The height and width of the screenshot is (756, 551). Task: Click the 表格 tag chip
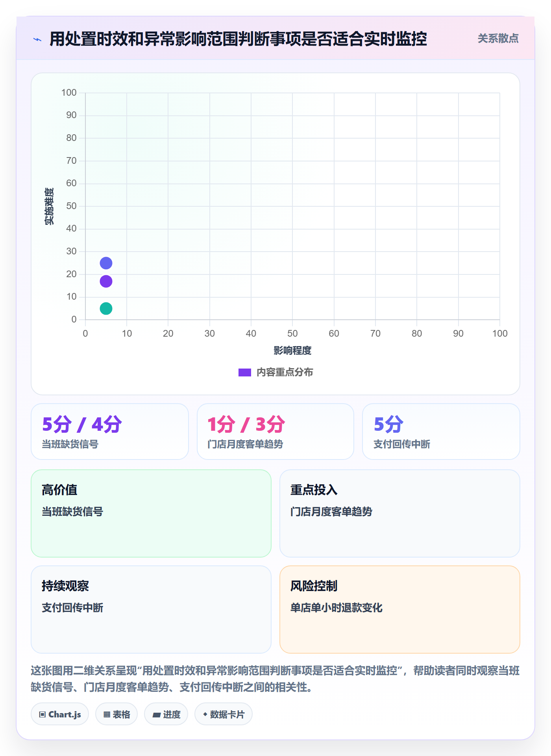[x=116, y=714]
